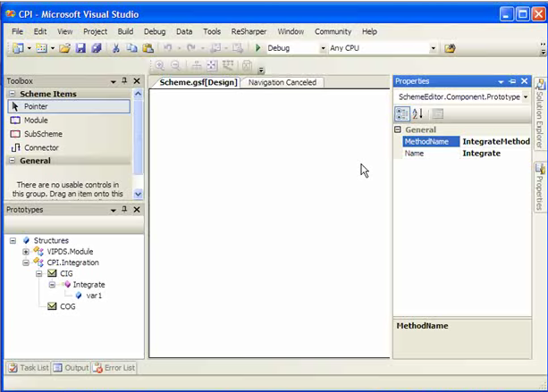Open the Error List panel
The width and height of the screenshot is (548, 392).
click(x=114, y=368)
